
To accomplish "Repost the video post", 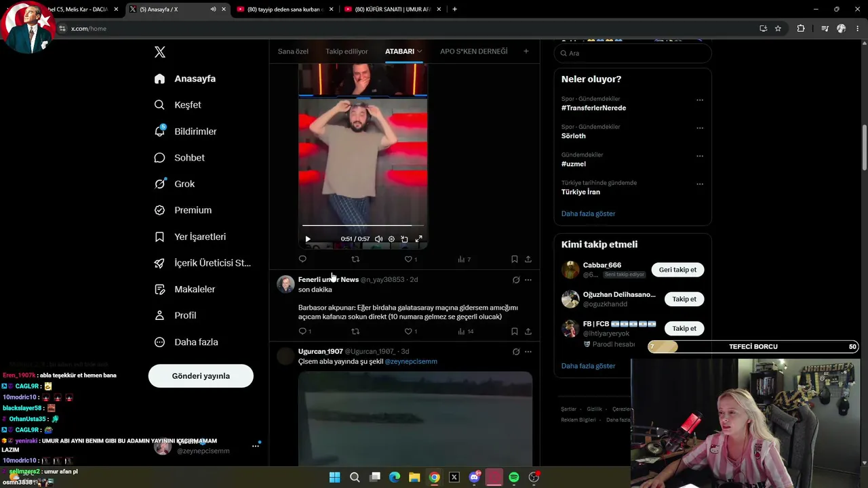I will point(355,259).
